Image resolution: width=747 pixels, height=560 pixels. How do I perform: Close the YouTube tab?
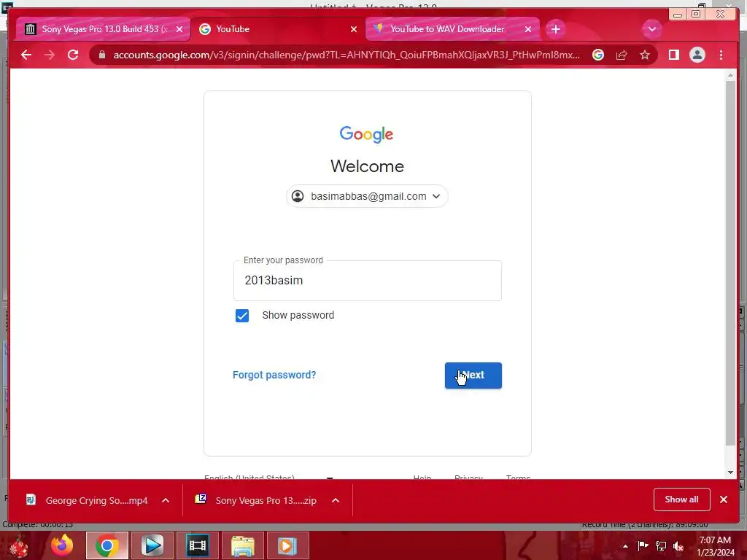[x=354, y=29]
